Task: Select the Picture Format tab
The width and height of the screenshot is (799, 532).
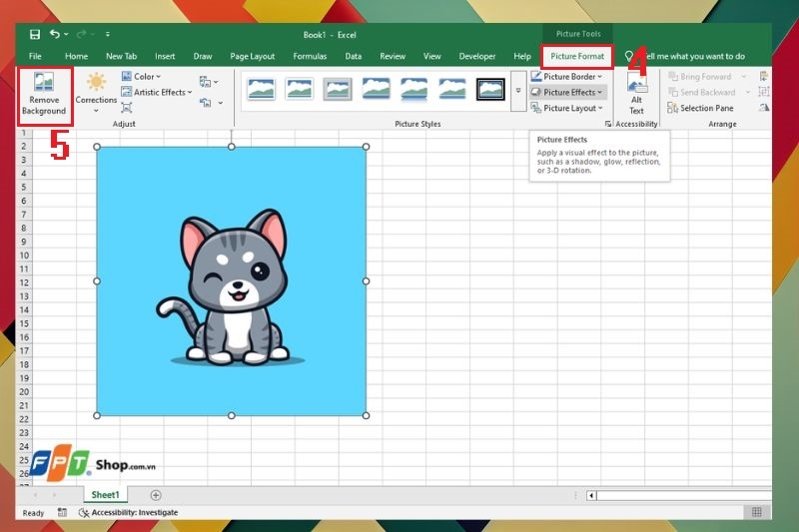Action: point(577,56)
